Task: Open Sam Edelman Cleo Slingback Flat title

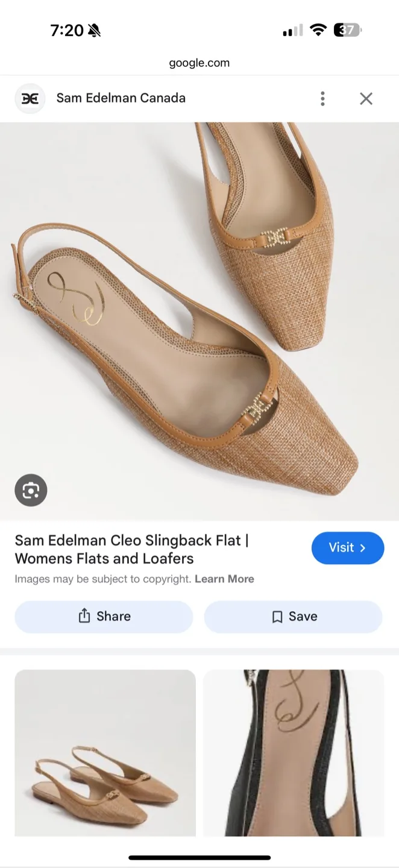Action: click(132, 549)
